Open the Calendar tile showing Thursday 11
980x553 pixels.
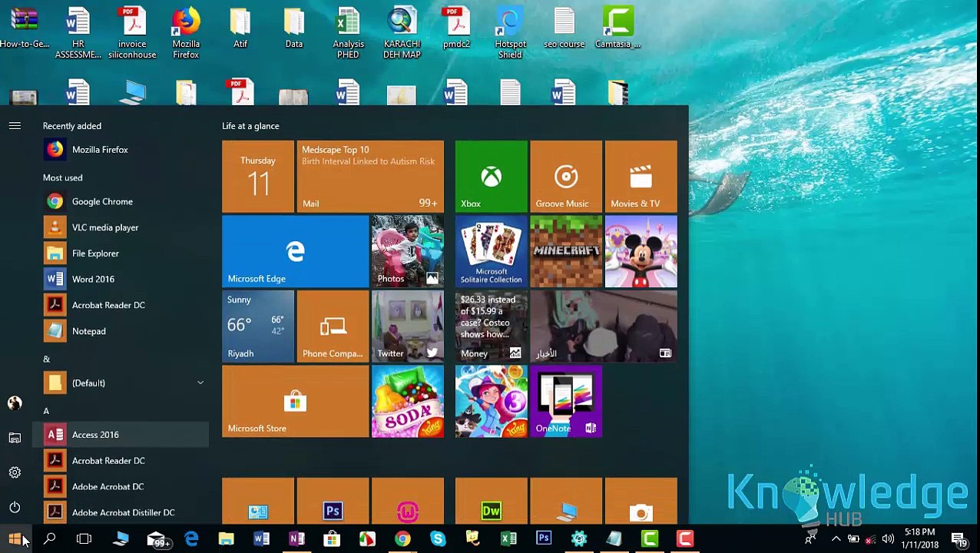[x=257, y=176]
